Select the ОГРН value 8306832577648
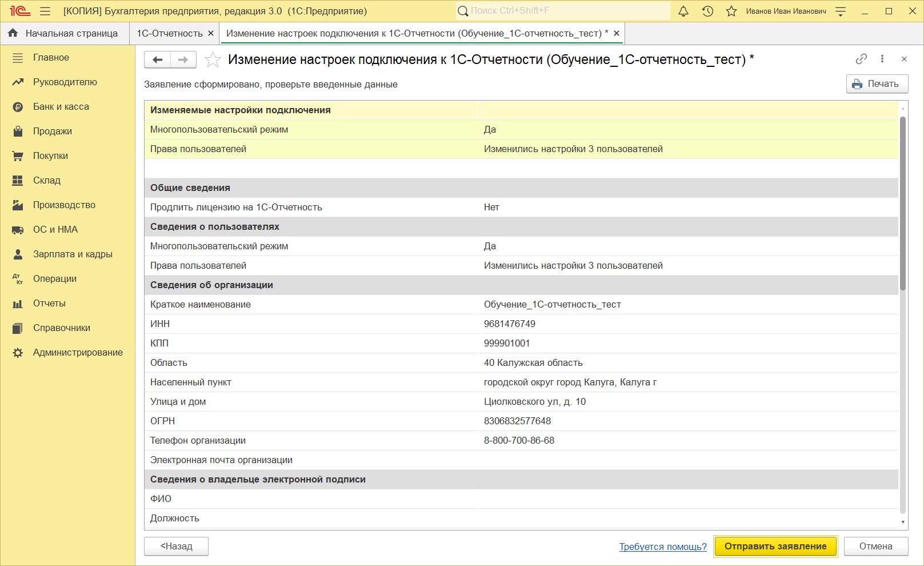 click(x=517, y=421)
